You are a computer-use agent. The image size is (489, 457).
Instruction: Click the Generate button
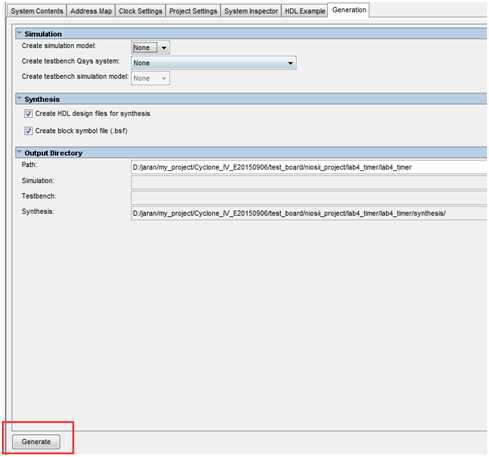tap(36, 442)
